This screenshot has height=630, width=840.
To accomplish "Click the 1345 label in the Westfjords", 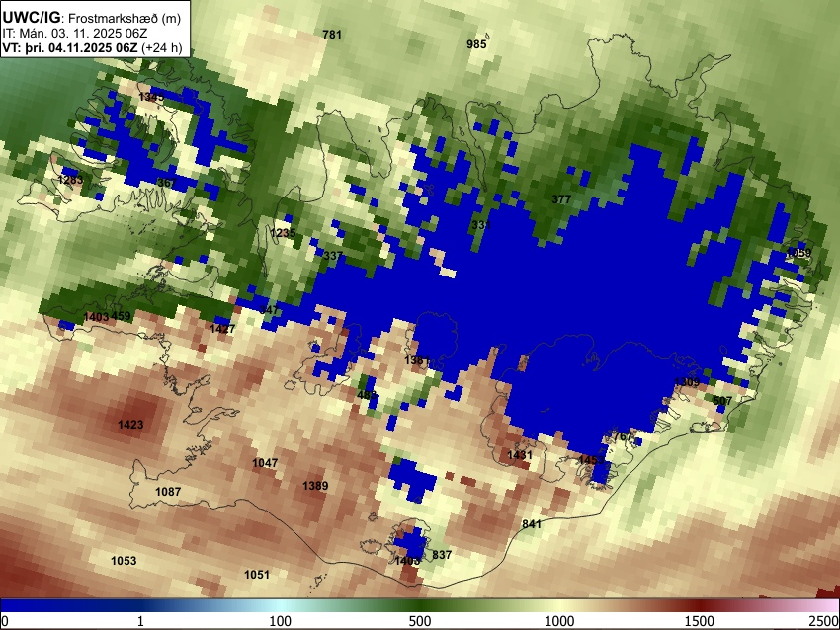I will (x=151, y=97).
